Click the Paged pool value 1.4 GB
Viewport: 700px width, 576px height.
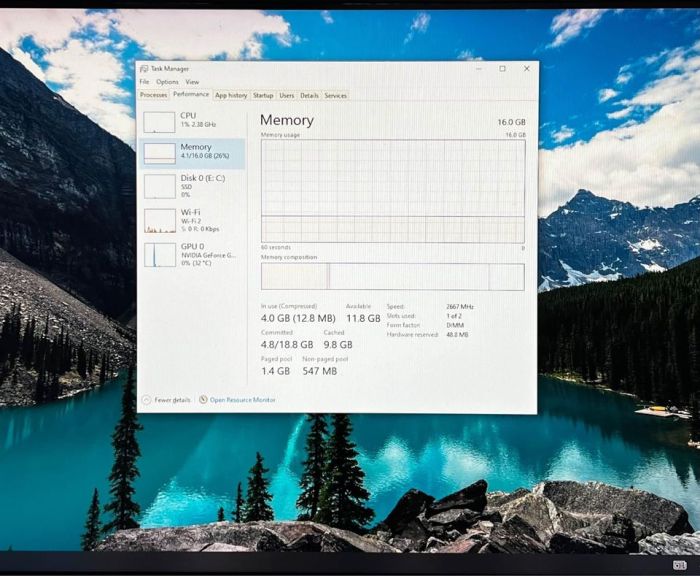(275, 371)
